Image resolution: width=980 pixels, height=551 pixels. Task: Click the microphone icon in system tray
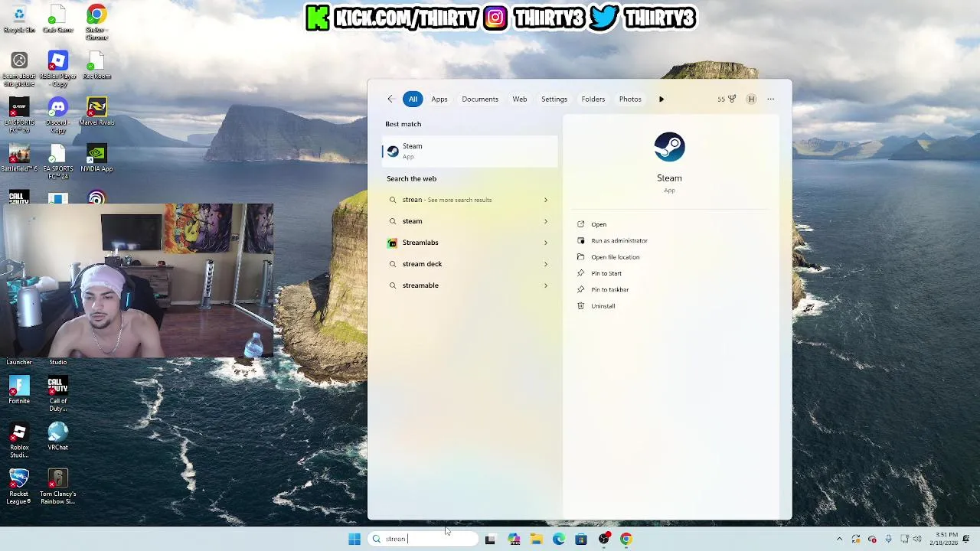tap(888, 539)
